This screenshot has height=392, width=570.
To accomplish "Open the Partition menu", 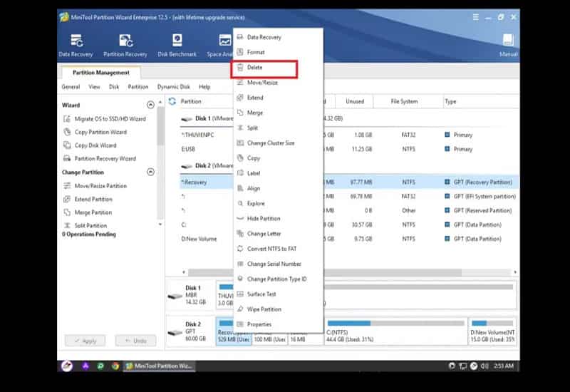I will click(138, 87).
